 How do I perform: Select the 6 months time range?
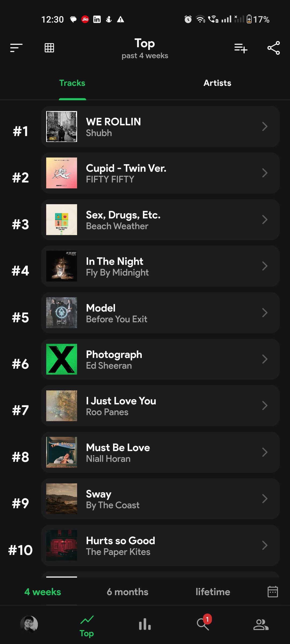pyautogui.click(x=128, y=592)
